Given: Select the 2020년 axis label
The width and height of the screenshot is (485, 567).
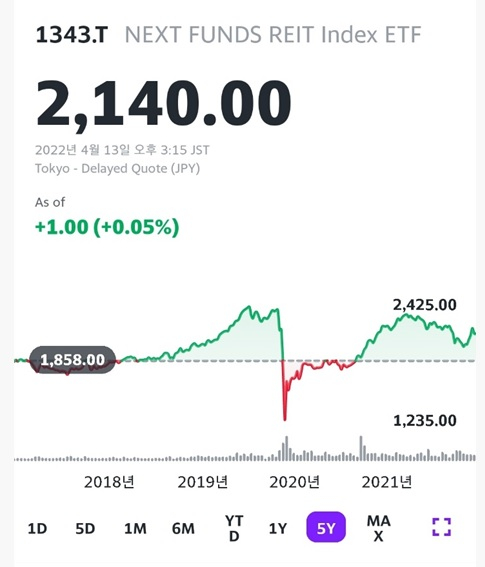Looking at the screenshot, I should pyautogui.click(x=294, y=482).
